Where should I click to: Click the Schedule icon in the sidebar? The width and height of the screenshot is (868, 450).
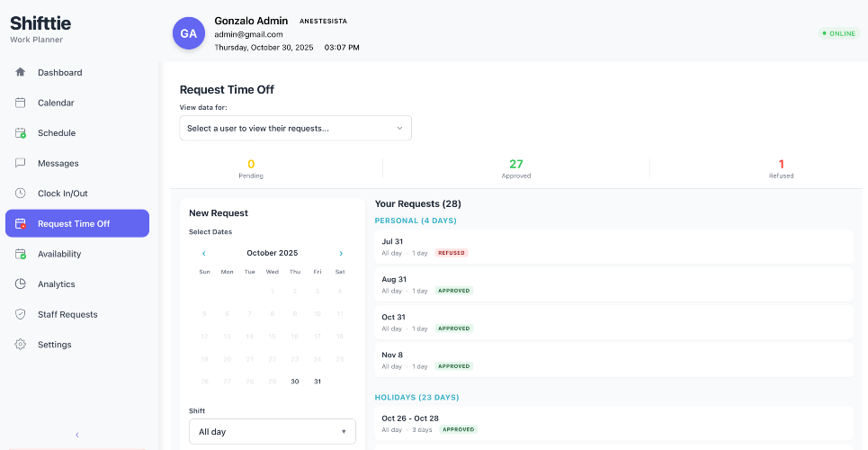pos(21,133)
